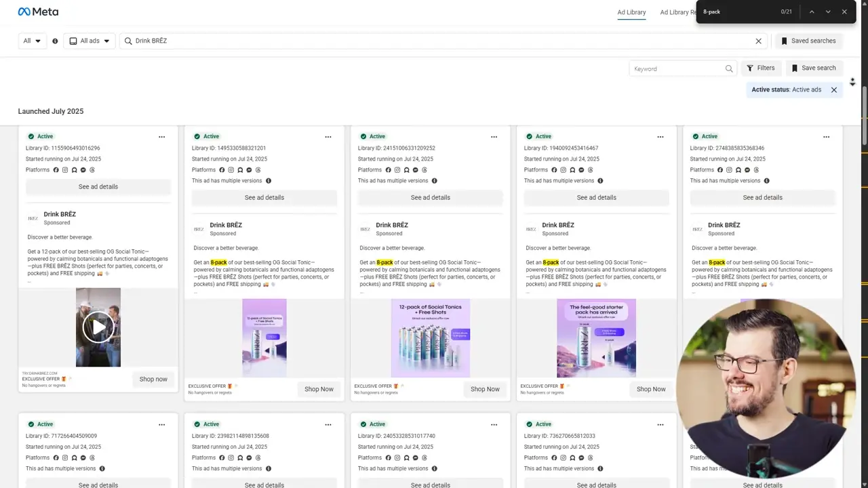Open the three-dot menu on the first ad
This screenshot has width=868, height=488.
(162, 136)
